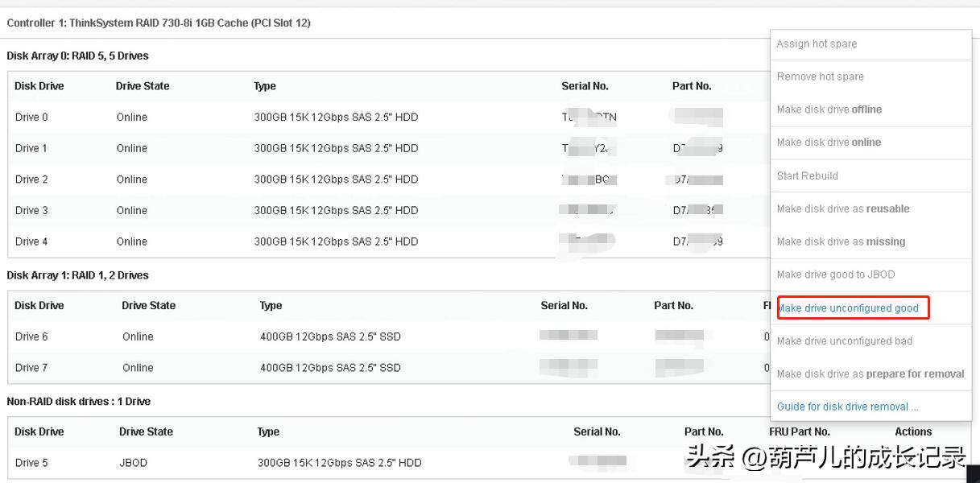The image size is (980, 483).
Task: Click Serial No. header in Disk Array 0
Action: click(x=585, y=86)
